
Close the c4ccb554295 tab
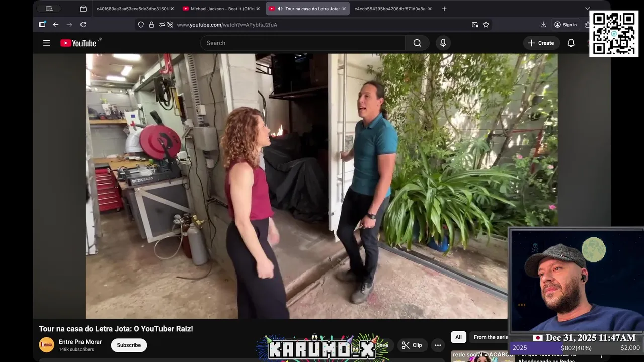[x=430, y=9]
